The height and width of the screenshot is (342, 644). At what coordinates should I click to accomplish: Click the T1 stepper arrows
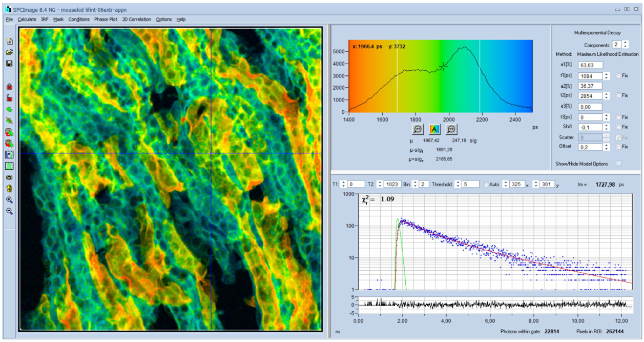343,184
